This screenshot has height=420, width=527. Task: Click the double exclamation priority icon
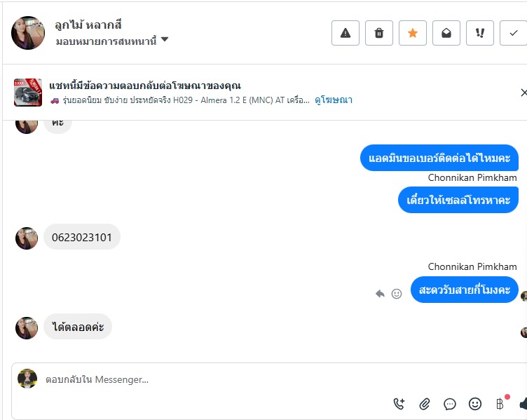[479, 33]
